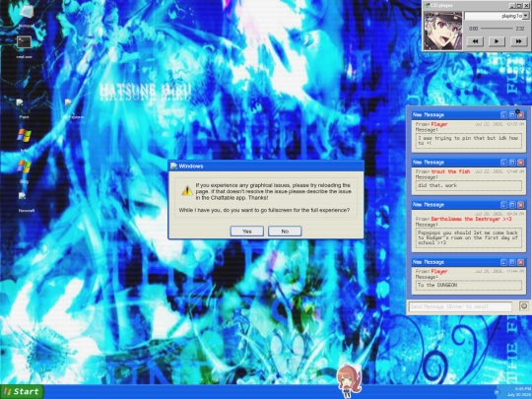Minimize the "To the DUNGEON" message
This screenshot has height=399, width=532.
pyautogui.click(x=503, y=262)
